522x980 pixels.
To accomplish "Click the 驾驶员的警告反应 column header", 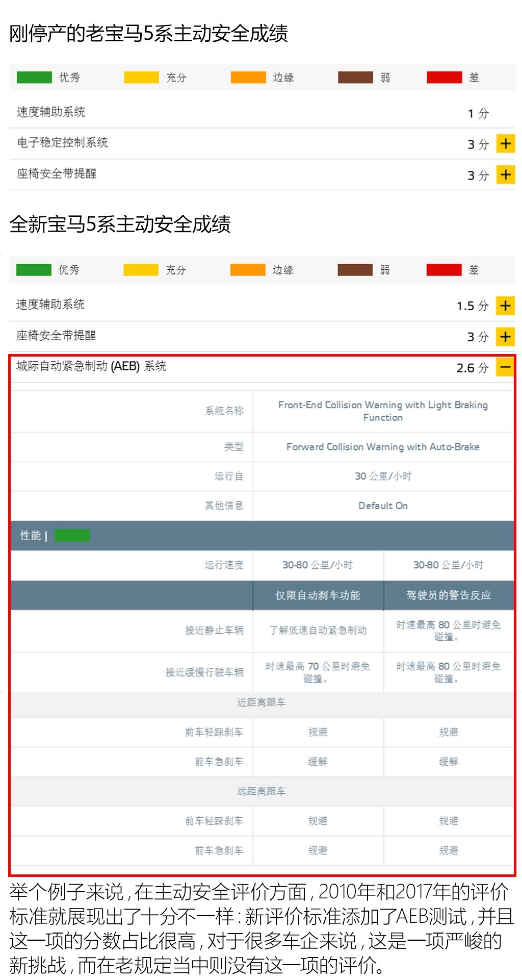I will (449, 595).
